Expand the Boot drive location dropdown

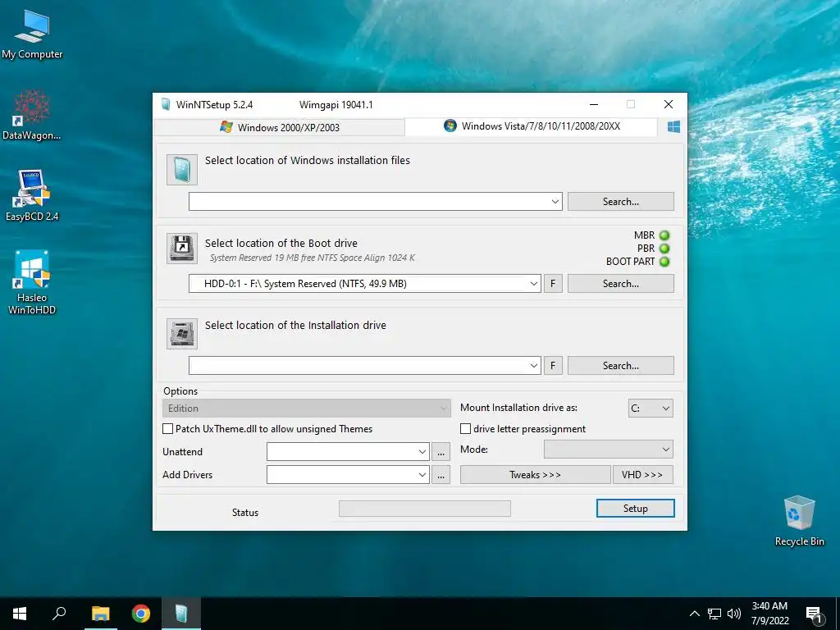(533, 283)
